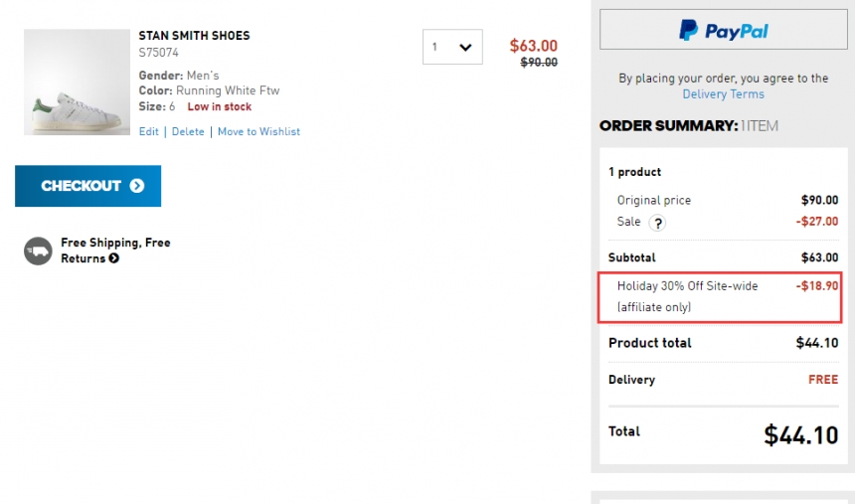Click the Total $44.10 amount
Viewport: 855px width, 504px height.
(800, 434)
